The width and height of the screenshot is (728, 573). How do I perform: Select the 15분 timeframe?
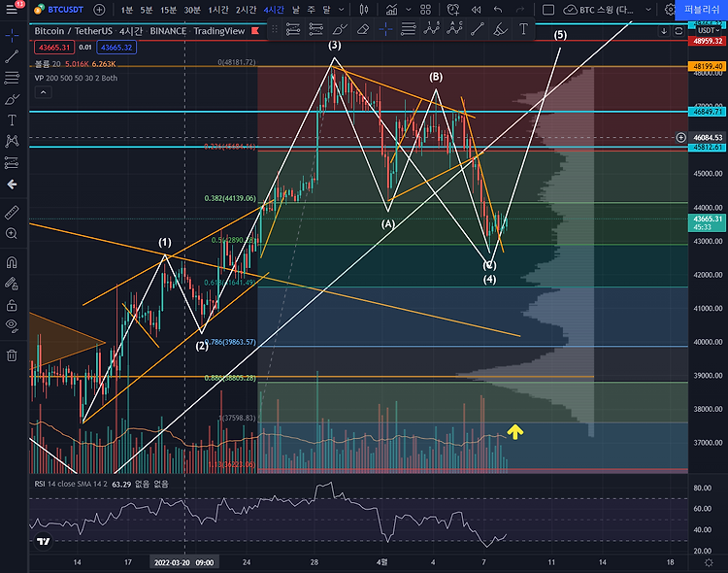click(168, 10)
